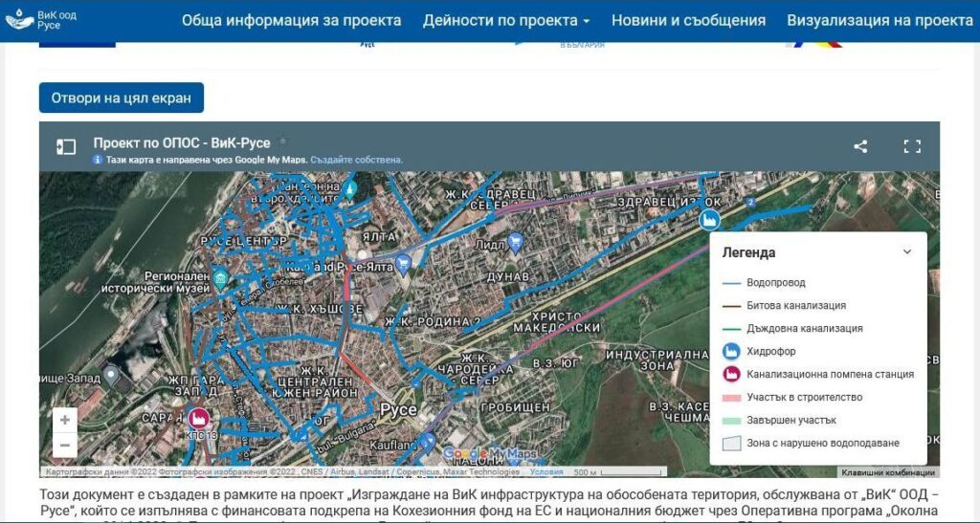Click the Хидрофор legend icon
Image resolution: width=980 pixels, height=523 pixels.
[731, 351]
